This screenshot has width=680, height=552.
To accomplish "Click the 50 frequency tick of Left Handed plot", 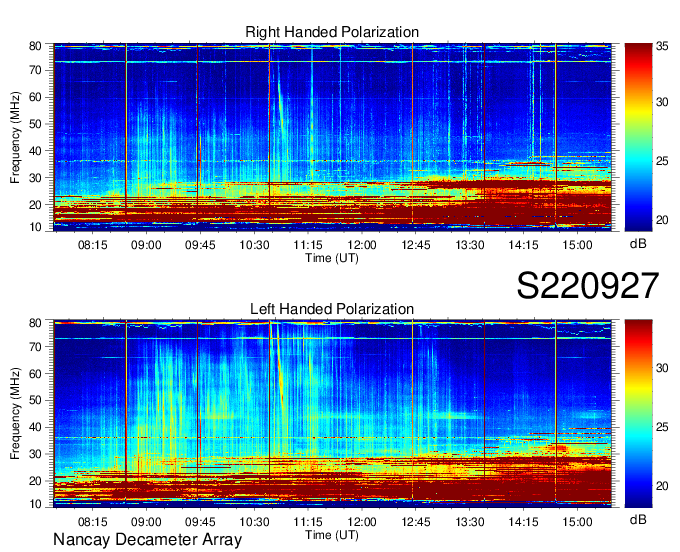I will 35,400.
